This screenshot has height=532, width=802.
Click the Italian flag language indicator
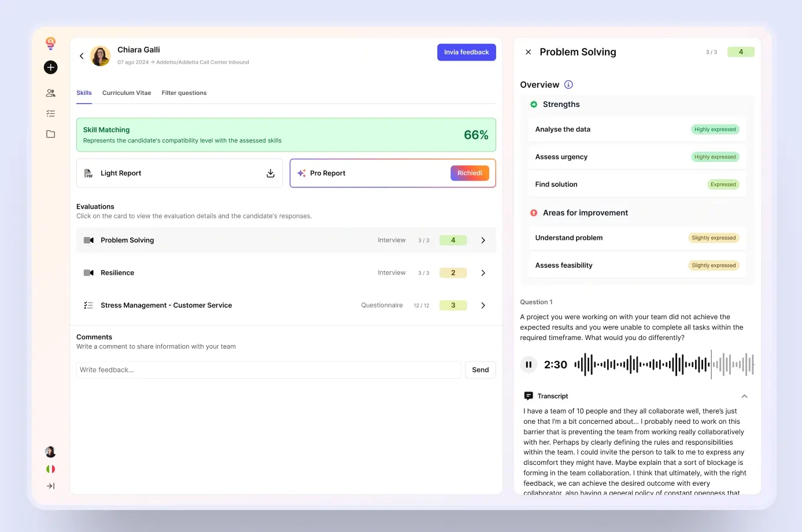click(x=50, y=468)
